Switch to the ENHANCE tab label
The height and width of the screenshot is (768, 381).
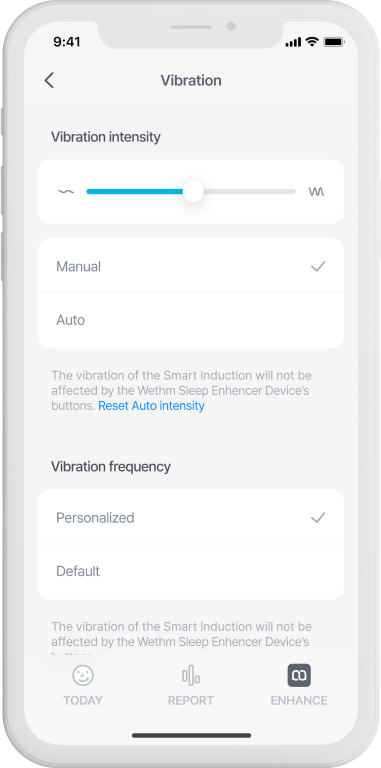tap(299, 700)
